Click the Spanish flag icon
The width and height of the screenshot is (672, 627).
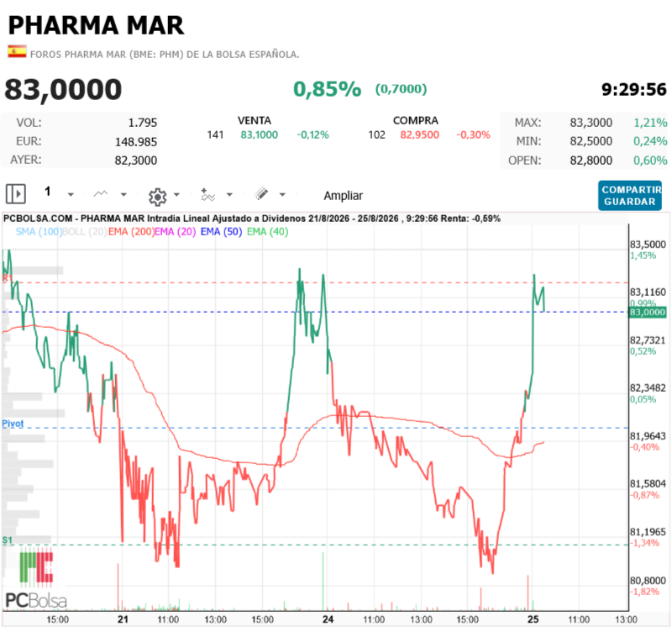pyautogui.click(x=17, y=52)
